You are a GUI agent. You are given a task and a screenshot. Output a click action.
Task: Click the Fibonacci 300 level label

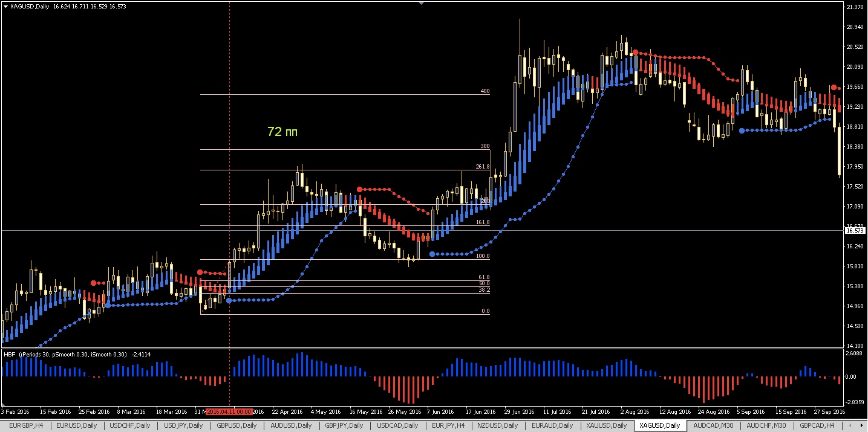click(485, 146)
